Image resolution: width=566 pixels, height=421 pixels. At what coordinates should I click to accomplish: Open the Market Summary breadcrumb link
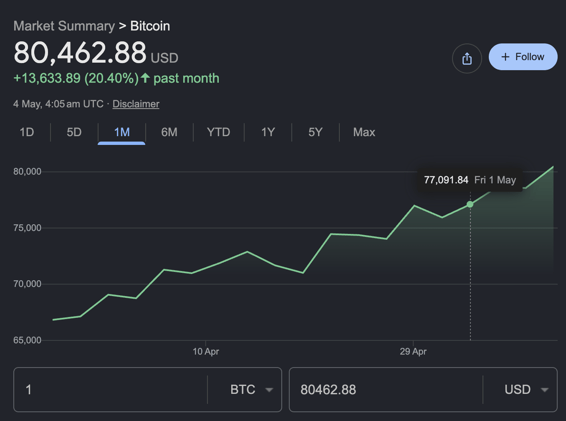click(64, 26)
